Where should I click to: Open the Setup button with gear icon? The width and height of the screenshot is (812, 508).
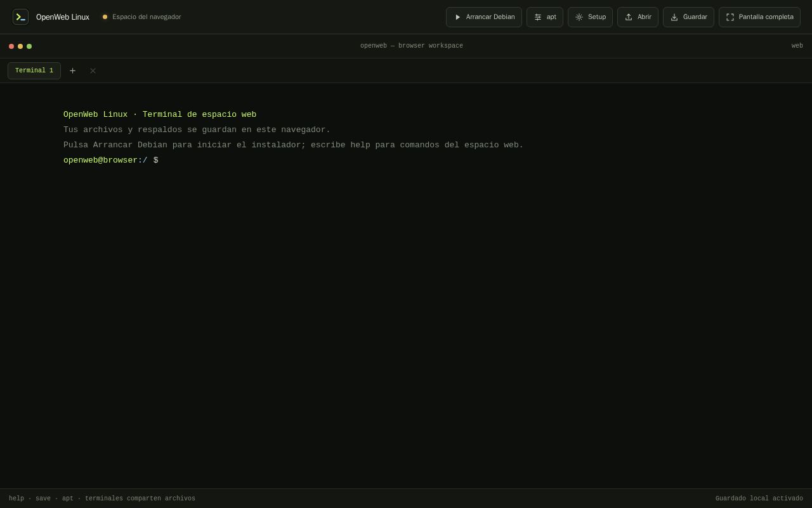click(590, 17)
